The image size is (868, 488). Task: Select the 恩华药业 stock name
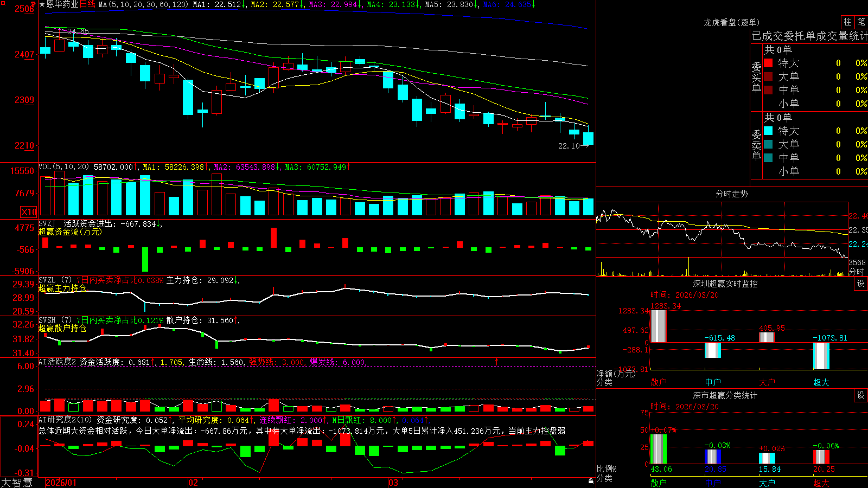coord(62,4)
